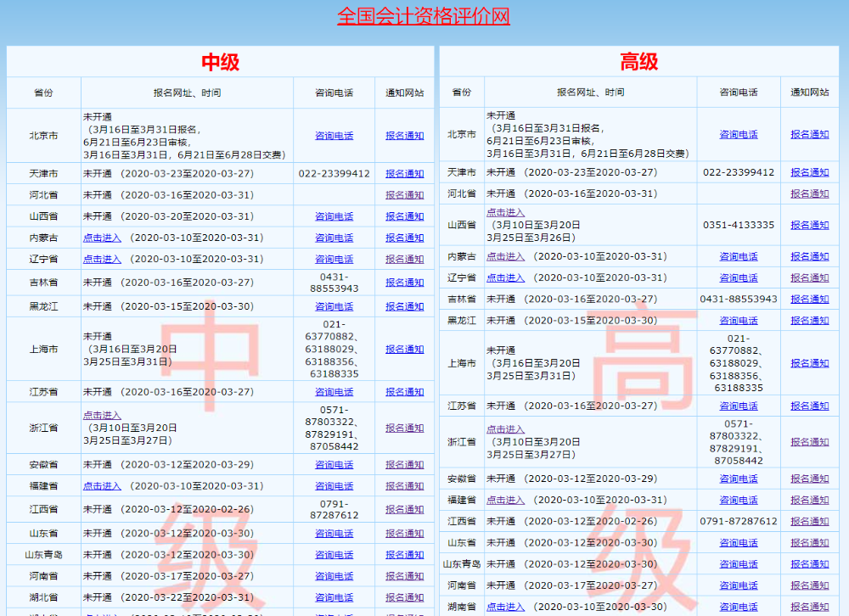The width and height of the screenshot is (849, 616).
Task: Click the red 高级 table heading
Action: click(x=638, y=62)
